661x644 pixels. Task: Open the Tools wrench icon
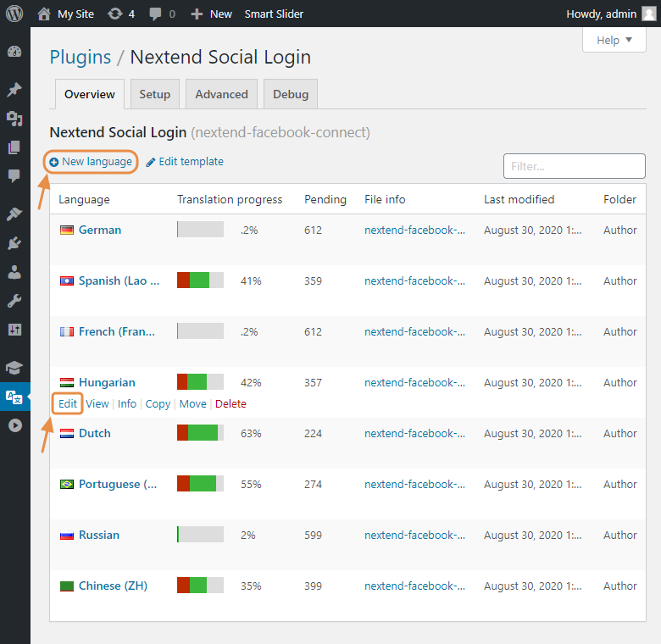coord(14,301)
